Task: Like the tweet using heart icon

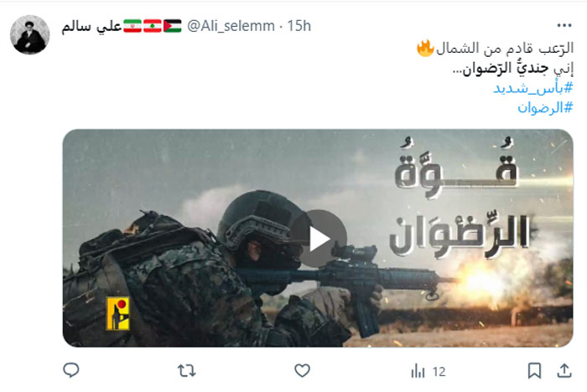Action: pos(302,371)
